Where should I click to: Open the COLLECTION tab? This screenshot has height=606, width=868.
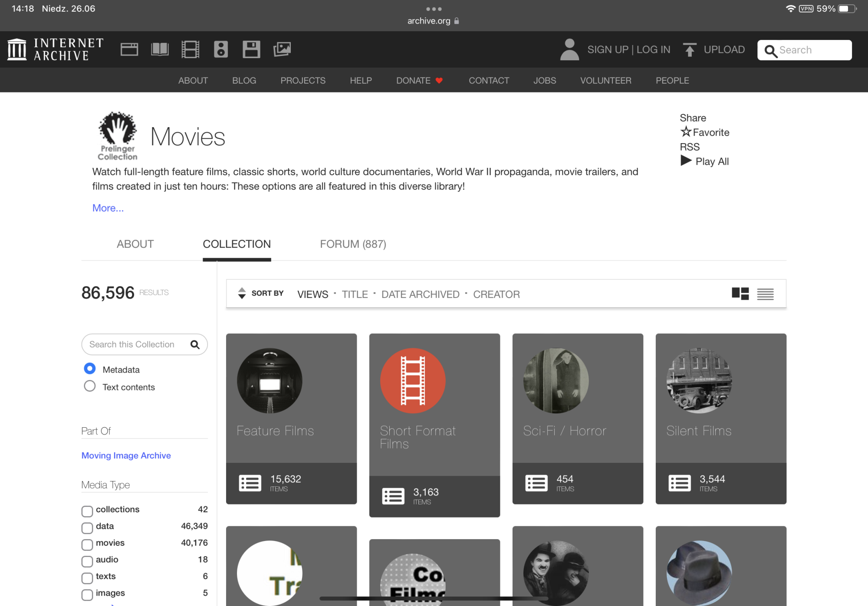(x=237, y=244)
